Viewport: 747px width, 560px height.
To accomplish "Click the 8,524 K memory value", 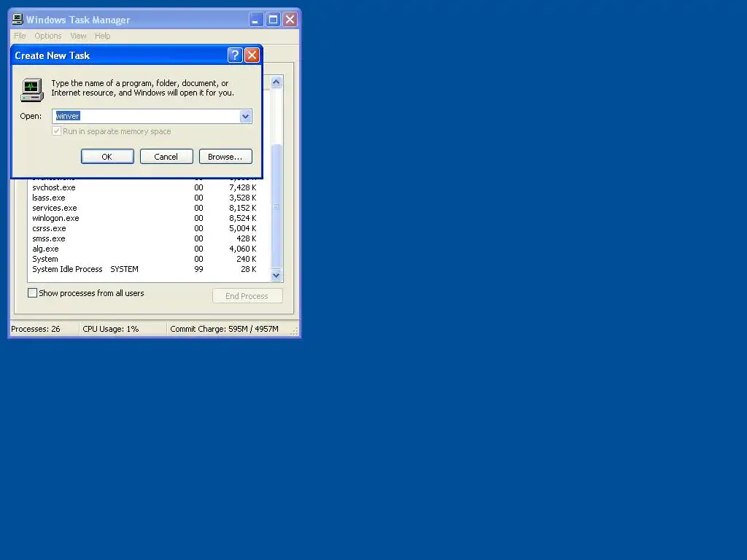I will (x=242, y=218).
